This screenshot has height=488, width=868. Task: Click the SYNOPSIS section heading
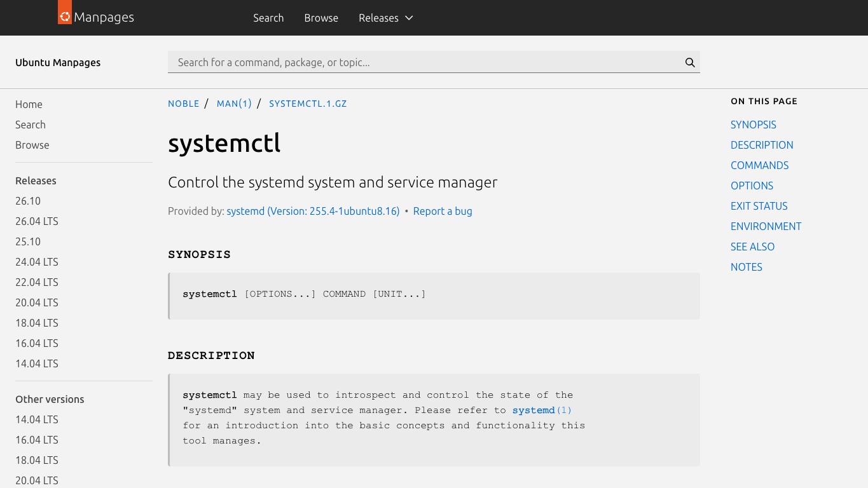click(x=199, y=254)
